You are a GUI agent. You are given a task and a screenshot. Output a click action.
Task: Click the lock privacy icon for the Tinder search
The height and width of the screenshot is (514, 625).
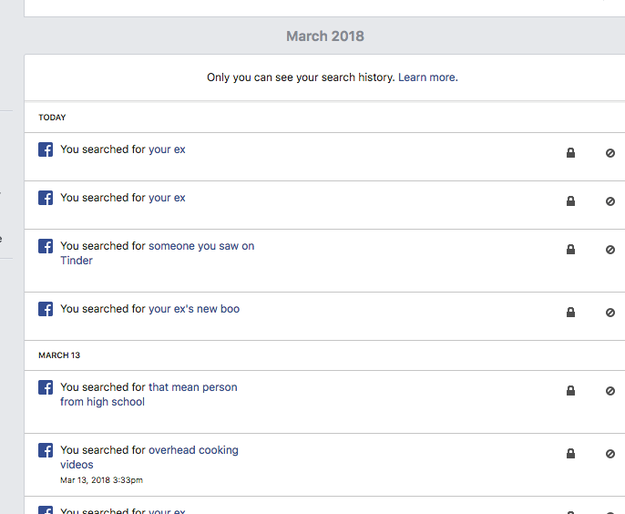tap(571, 250)
